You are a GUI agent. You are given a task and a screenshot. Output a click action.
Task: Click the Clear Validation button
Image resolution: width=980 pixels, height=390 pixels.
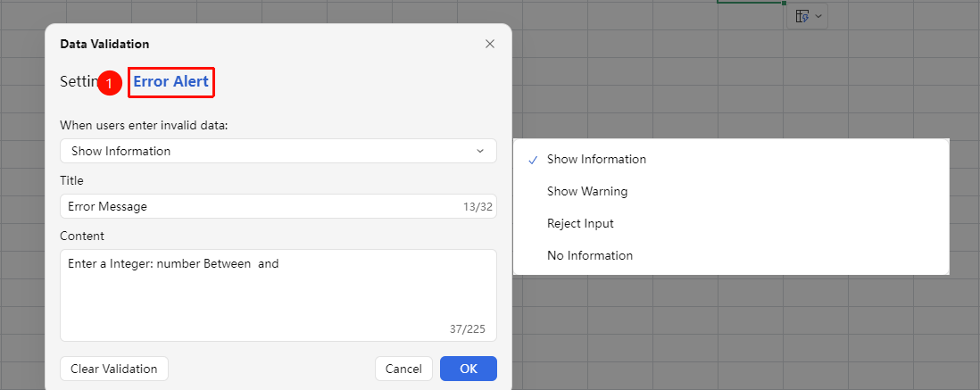click(x=113, y=369)
